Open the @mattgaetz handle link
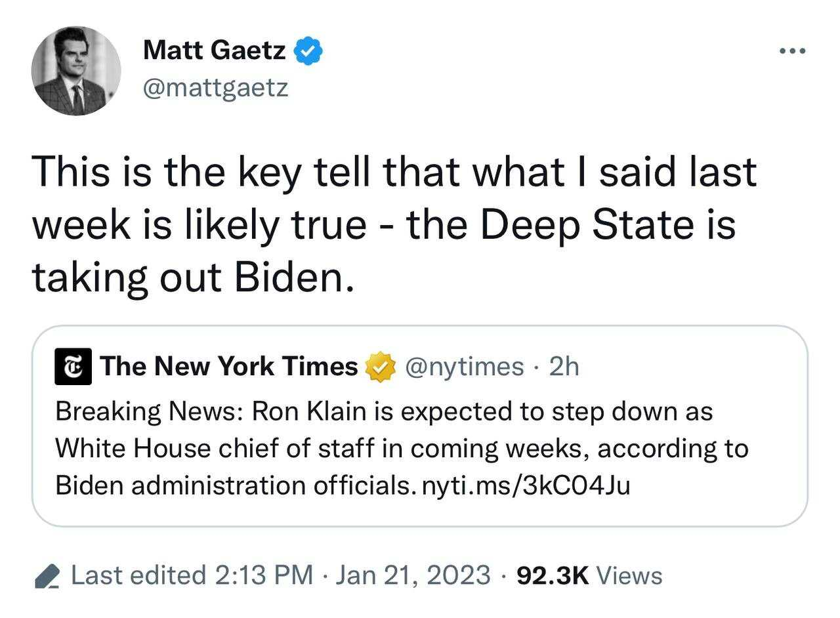 [x=215, y=87]
